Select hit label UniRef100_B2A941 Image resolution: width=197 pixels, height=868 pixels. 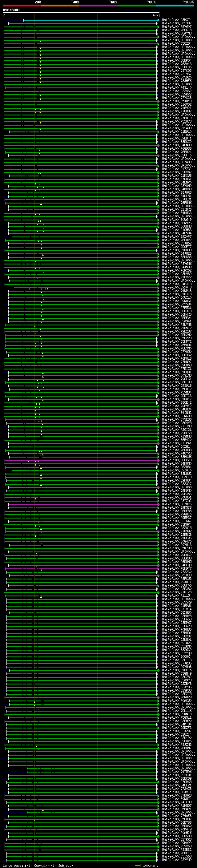pyautogui.click(x=177, y=321)
